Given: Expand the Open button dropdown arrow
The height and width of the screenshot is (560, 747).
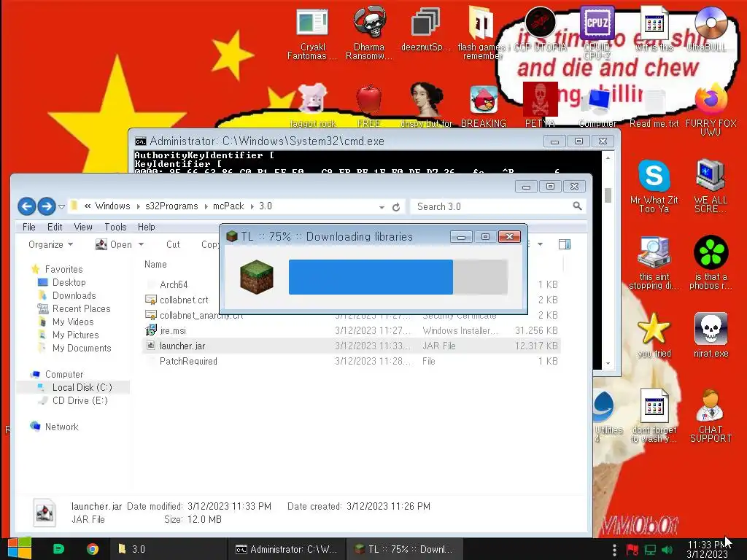Looking at the screenshot, I should [x=141, y=244].
